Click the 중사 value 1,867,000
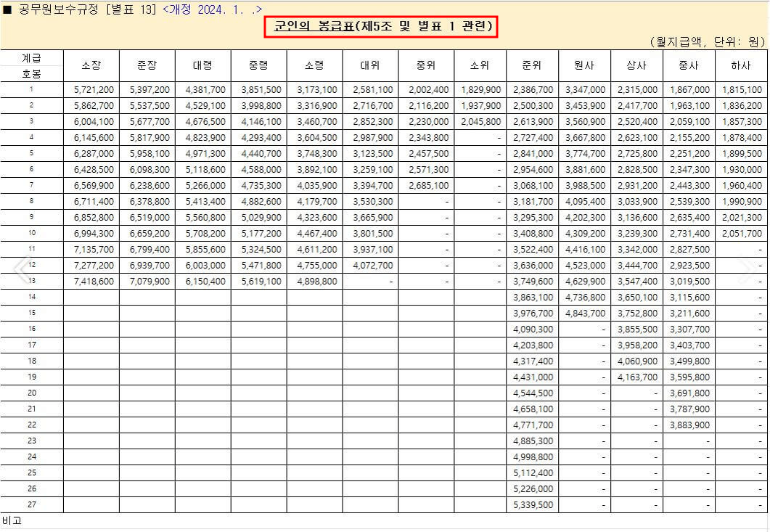770x532 pixels. pyautogui.click(x=690, y=90)
